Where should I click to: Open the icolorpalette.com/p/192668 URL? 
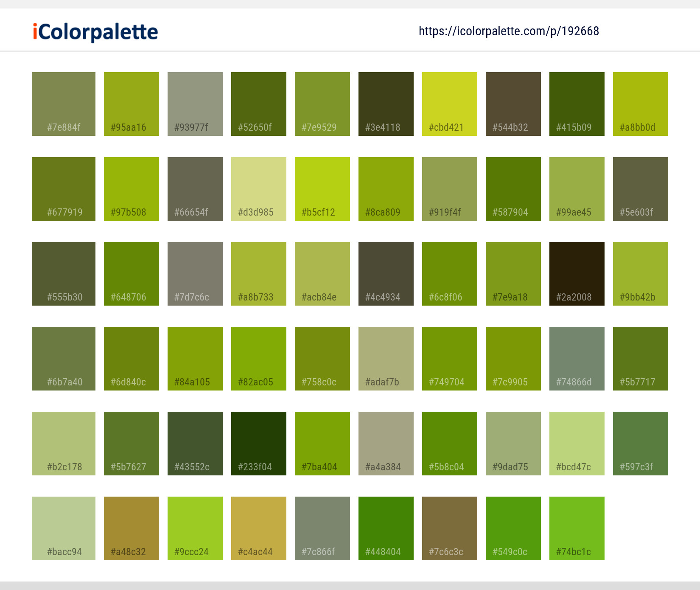509,31
